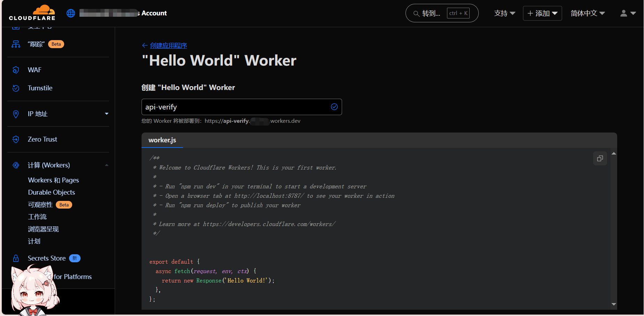Open the 添加 add menu
644x316 pixels.
click(x=542, y=13)
